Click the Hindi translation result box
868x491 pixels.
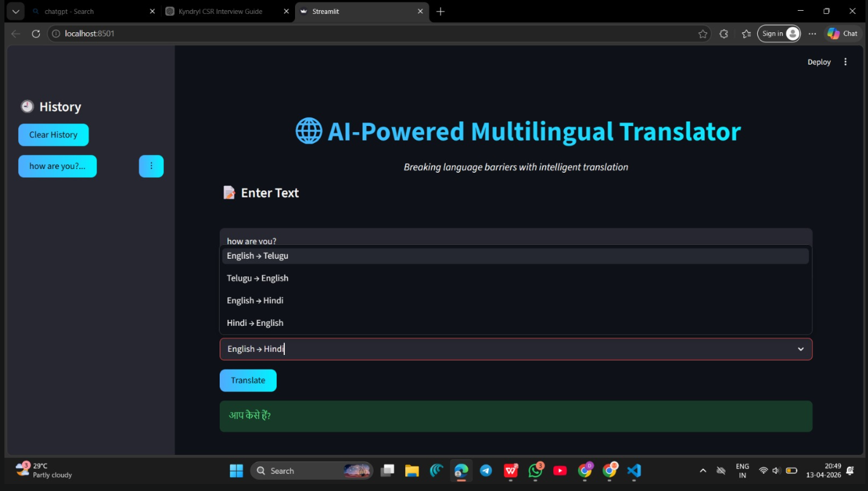click(515, 416)
